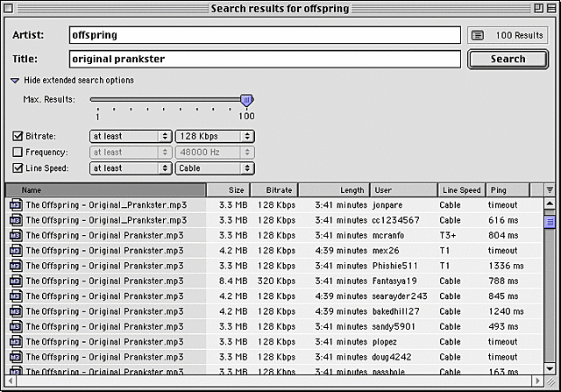Click the Title input field
Viewport: 561px width, 392px height.
[265, 59]
